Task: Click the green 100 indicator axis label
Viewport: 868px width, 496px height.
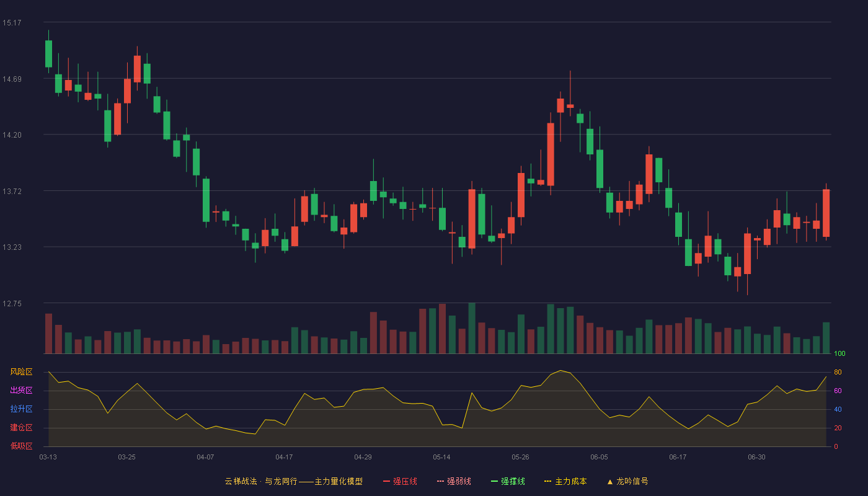Action: point(839,353)
